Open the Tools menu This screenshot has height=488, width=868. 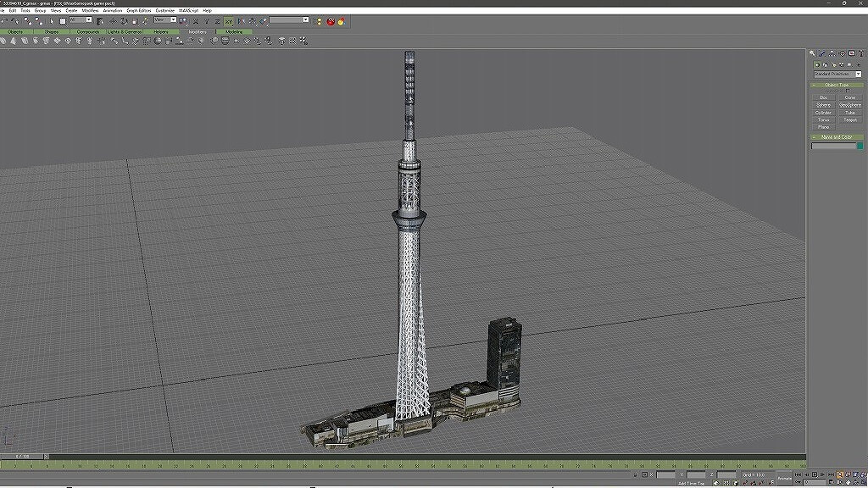coord(25,10)
